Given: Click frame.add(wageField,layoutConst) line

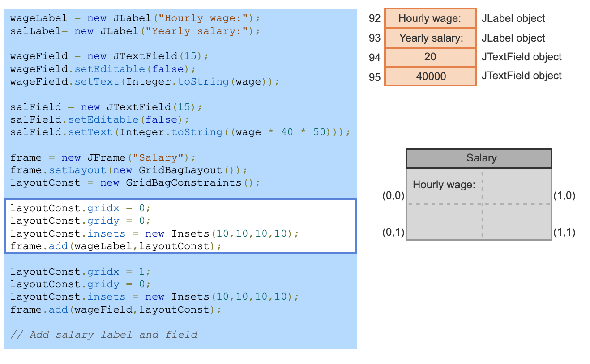Looking at the screenshot, I should (x=115, y=309).
